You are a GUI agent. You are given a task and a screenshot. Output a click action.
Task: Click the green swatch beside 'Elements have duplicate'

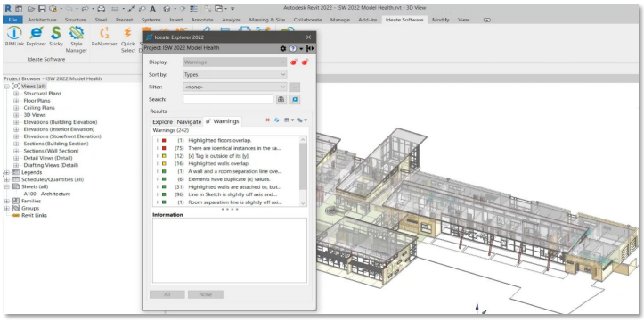click(x=164, y=179)
